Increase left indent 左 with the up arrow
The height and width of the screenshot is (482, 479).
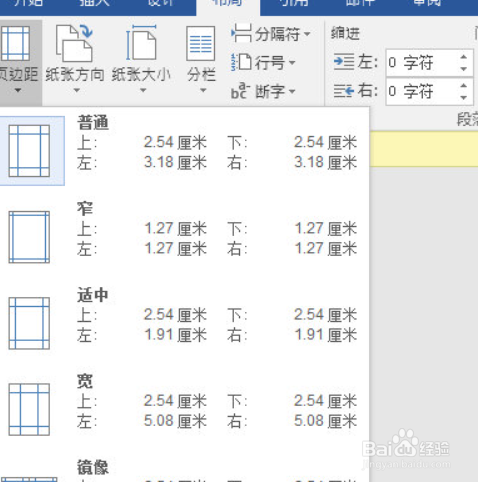click(x=464, y=57)
